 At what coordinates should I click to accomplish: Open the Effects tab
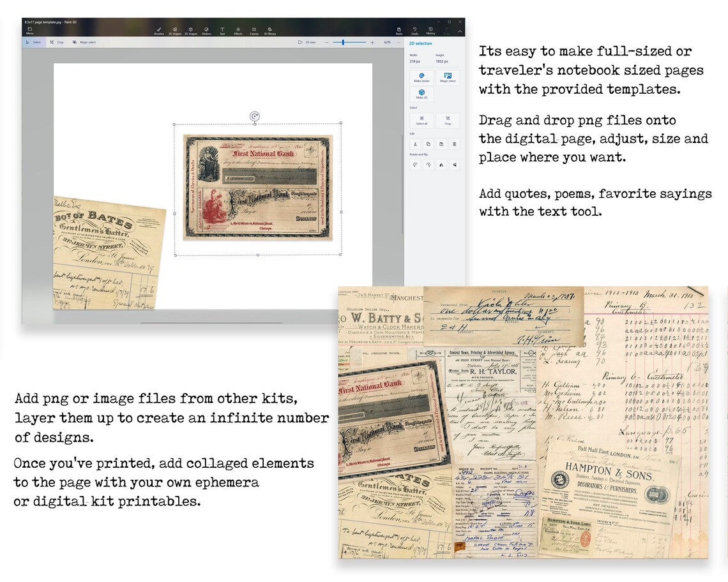[x=238, y=31]
